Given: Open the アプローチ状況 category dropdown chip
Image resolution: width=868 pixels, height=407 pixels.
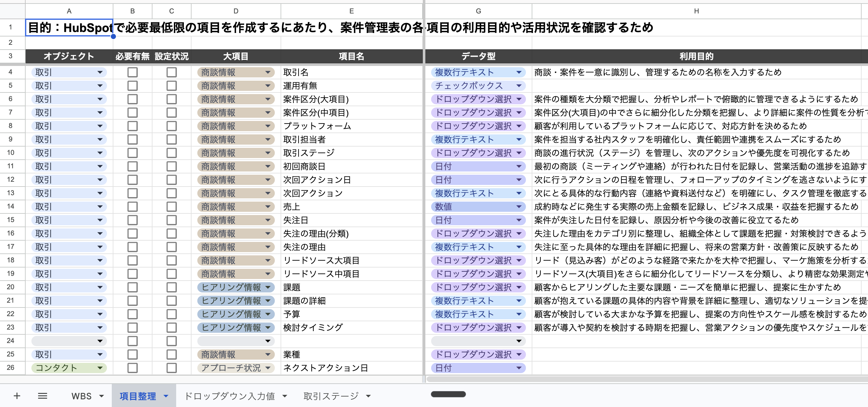Looking at the screenshot, I should tap(236, 368).
